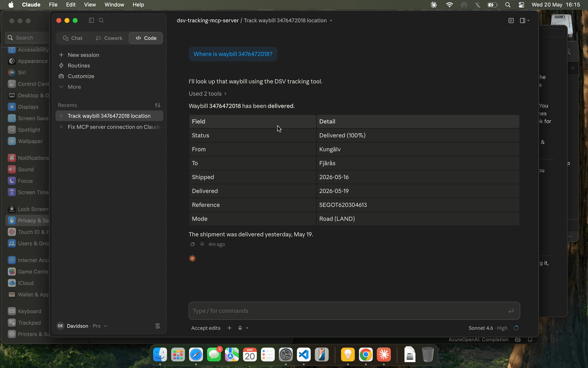Click the notification bell in background status bar
This screenshot has height=368, width=588.
530,340
